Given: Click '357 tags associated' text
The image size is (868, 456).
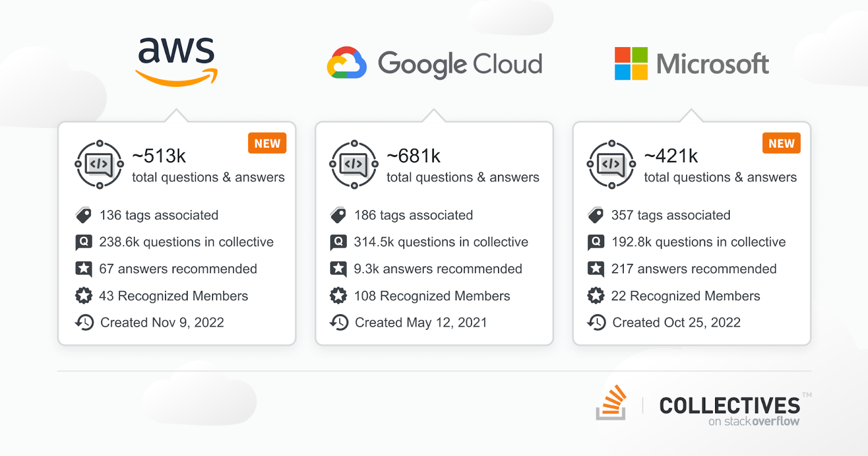Looking at the screenshot, I should pos(671,216).
